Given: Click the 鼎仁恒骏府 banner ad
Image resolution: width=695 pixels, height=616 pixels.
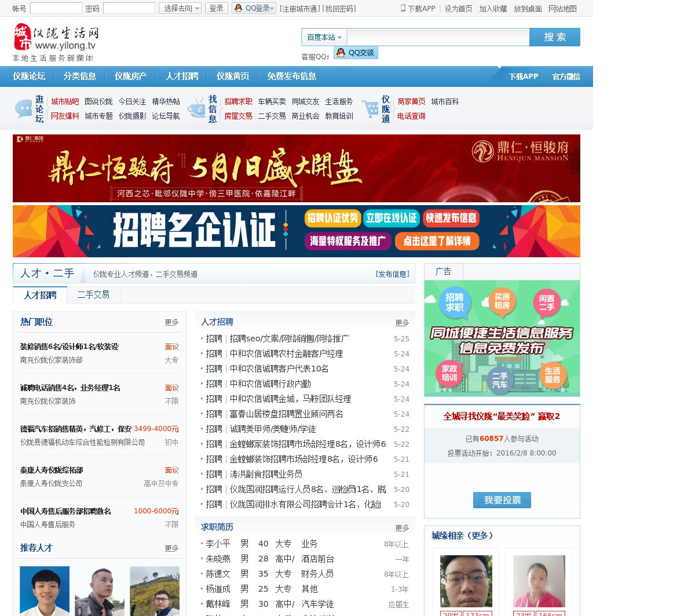Looking at the screenshot, I should [x=297, y=168].
